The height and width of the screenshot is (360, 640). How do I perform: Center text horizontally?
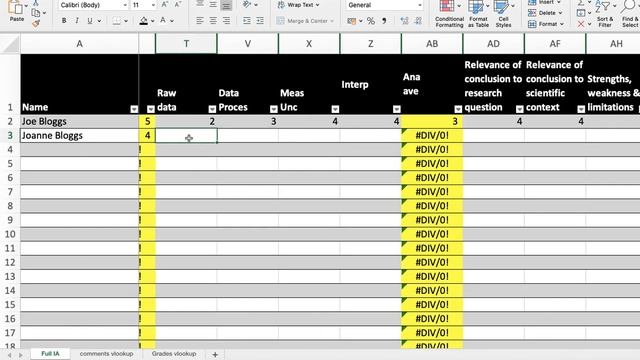point(213,20)
